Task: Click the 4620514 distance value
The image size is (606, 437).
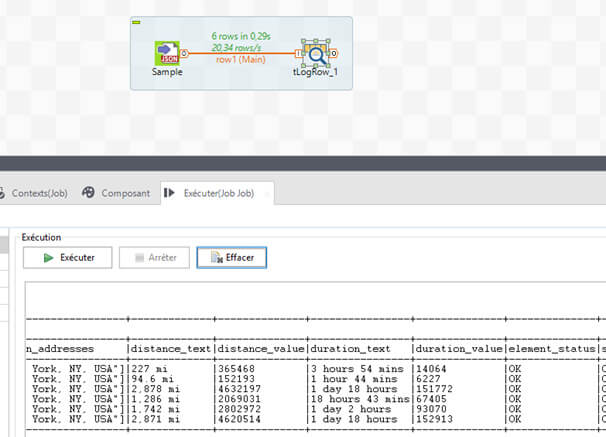Action: pyautogui.click(x=239, y=419)
